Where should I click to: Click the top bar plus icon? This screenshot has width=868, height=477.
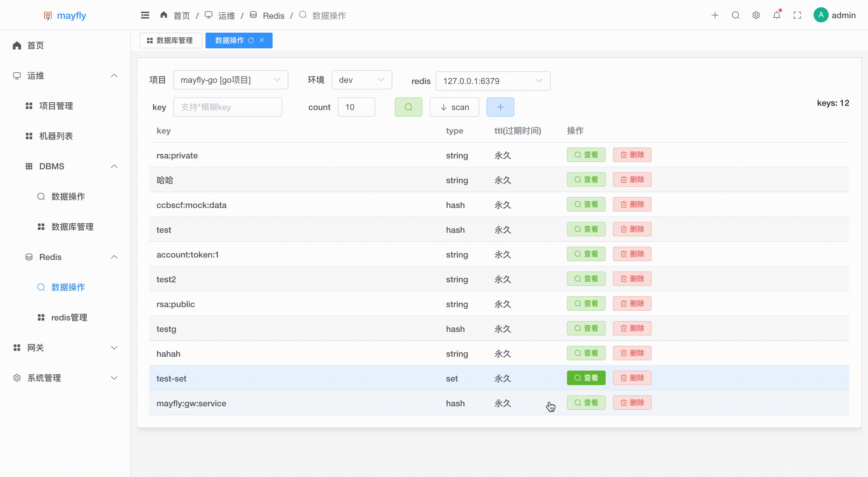pos(715,15)
